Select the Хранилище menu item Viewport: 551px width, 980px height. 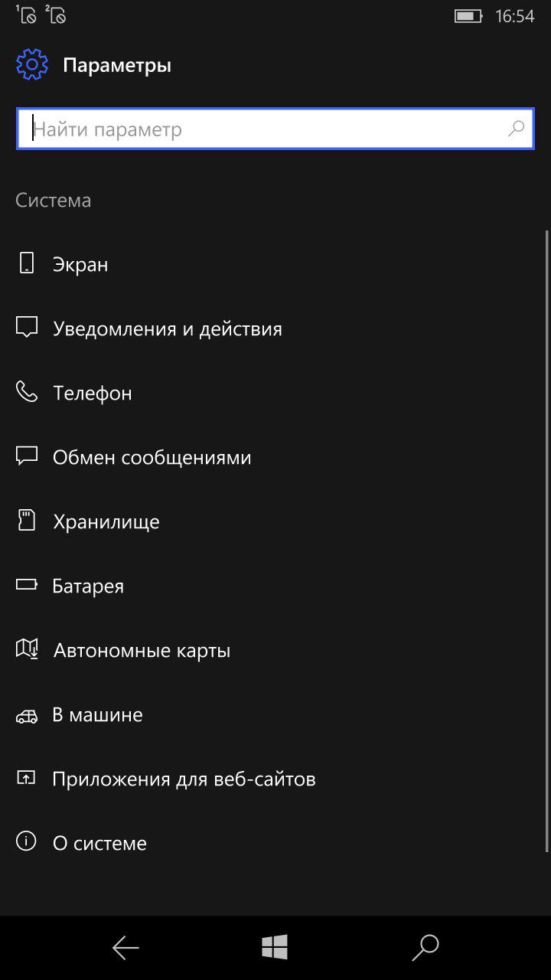[x=275, y=521]
